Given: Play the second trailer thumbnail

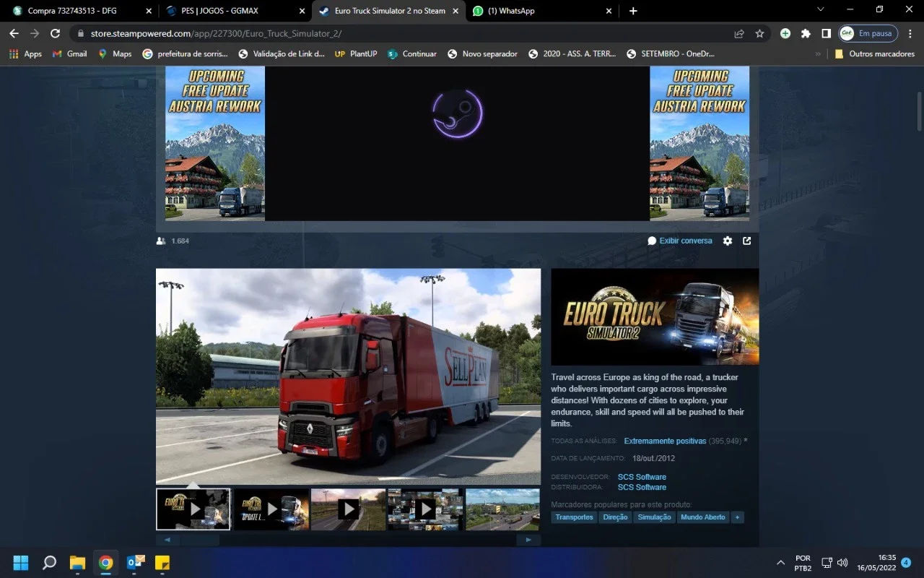Looking at the screenshot, I should coord(271,509).
